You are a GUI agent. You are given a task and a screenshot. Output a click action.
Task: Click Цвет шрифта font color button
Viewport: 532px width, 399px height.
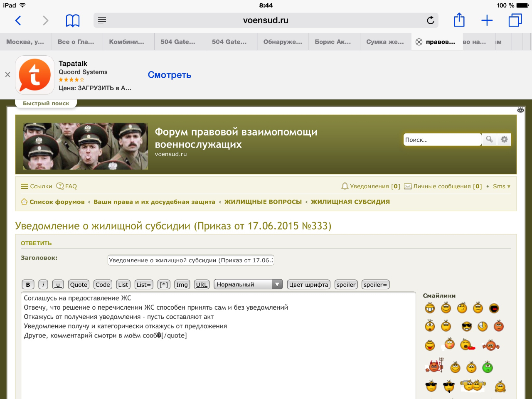pyautogui.click(x=308, y=285)
